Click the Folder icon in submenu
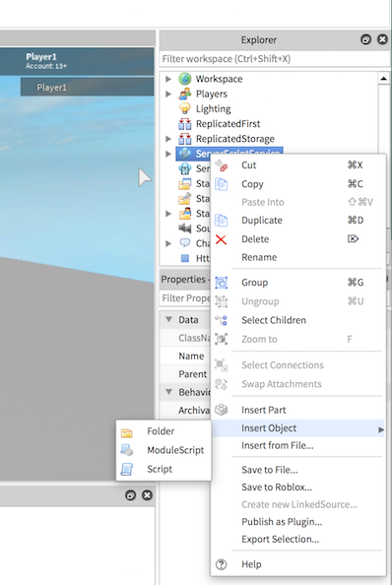The width and height of the screenshot is (392, 585). click(x=127, y=432)
